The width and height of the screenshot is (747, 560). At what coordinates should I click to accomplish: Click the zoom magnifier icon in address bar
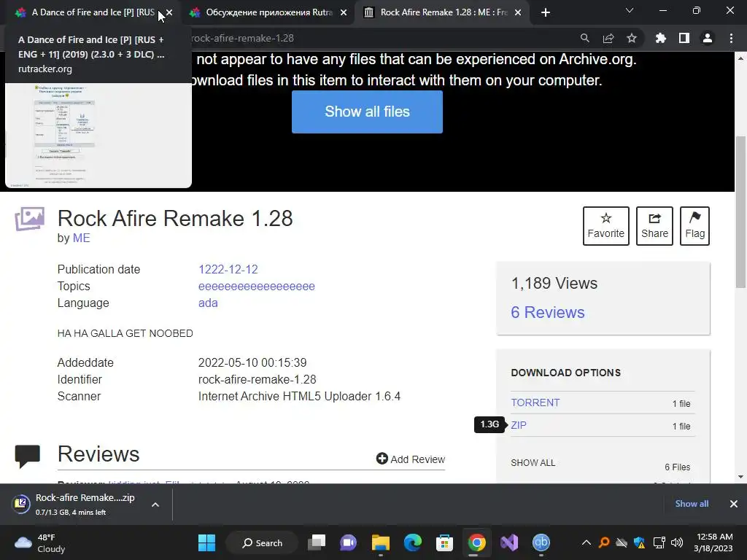pos(584,38)
